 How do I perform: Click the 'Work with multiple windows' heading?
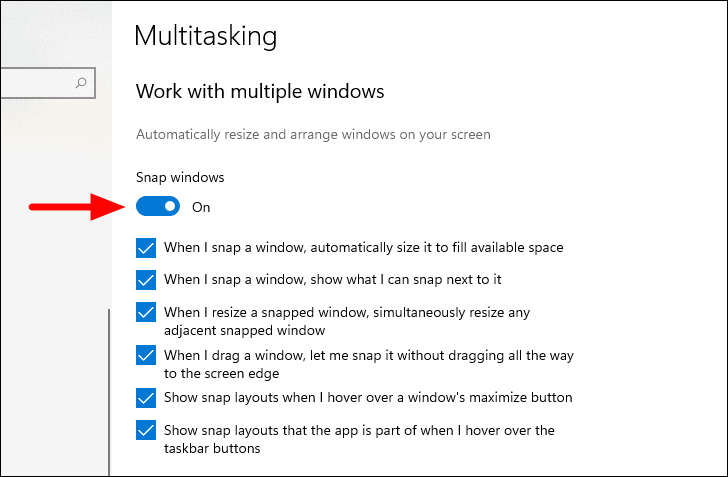pos(260,91)
